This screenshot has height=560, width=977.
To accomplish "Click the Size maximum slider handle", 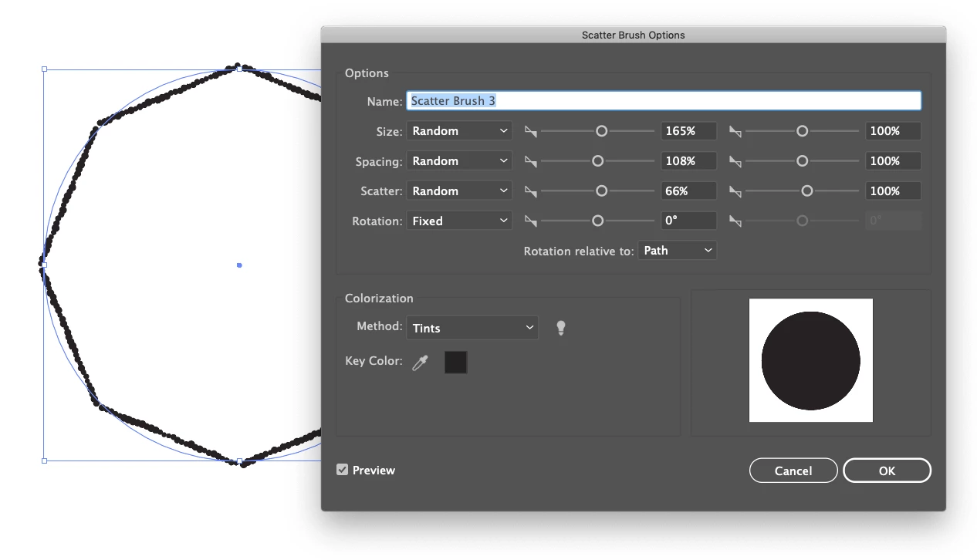I will pos(803,131).
